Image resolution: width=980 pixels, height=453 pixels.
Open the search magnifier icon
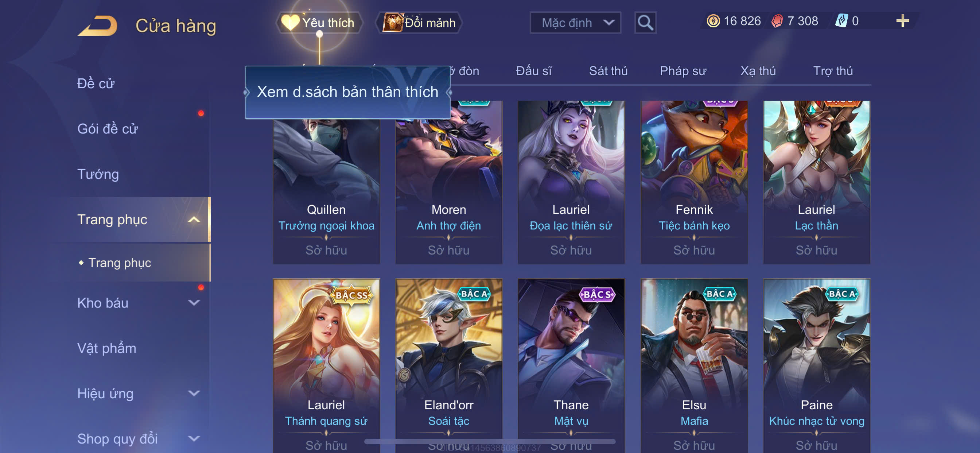tap(645, 23)
